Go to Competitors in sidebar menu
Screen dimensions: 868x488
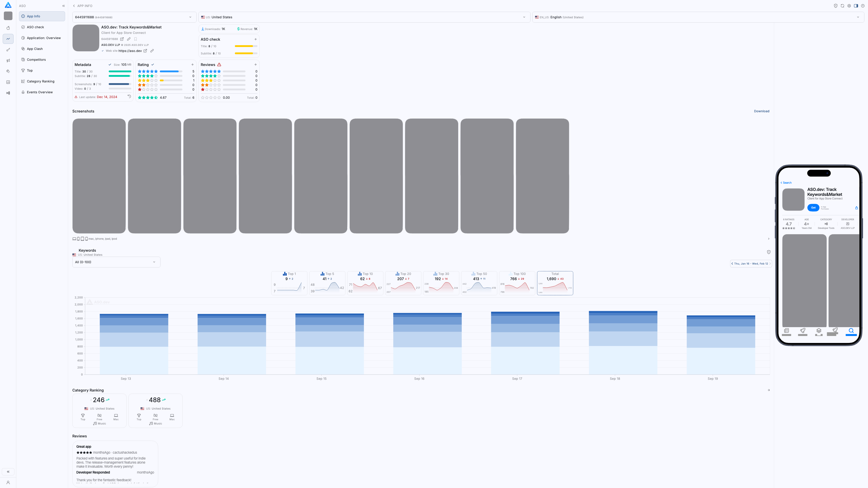coord(36,60)
